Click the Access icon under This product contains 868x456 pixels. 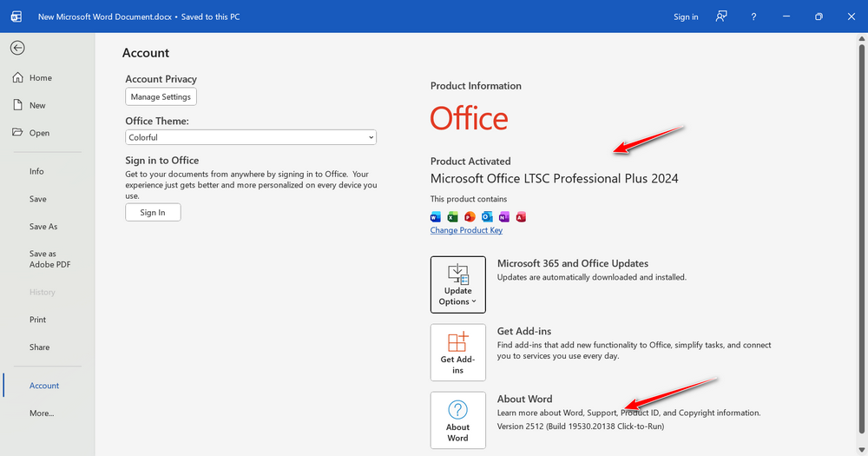click(521, 216)
